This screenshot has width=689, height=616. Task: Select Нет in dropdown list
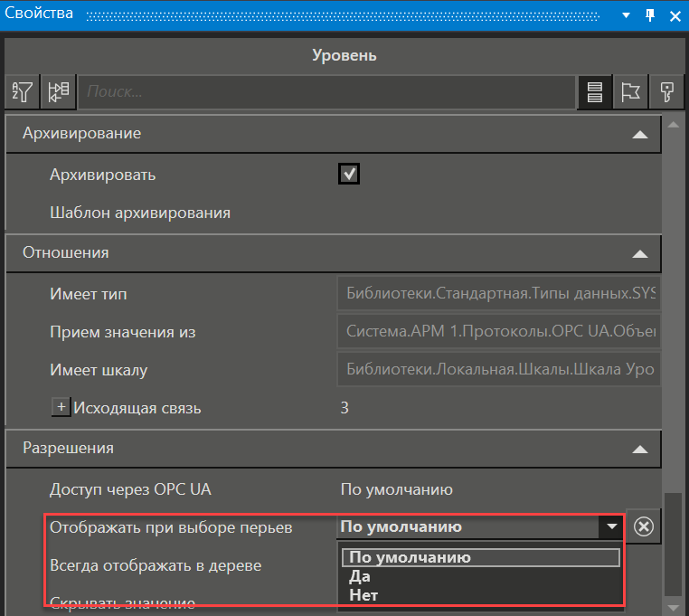(x=363, y=595)
